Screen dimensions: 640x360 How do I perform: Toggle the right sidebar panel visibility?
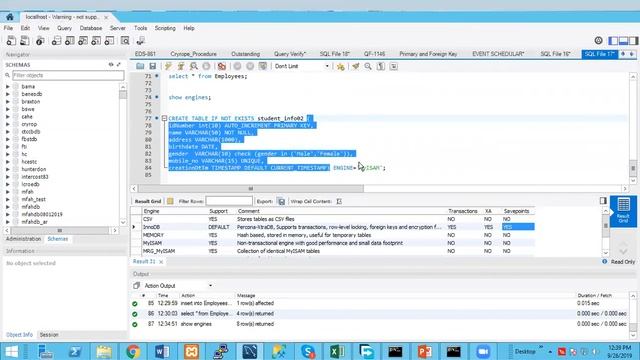[x=633, y=40]
